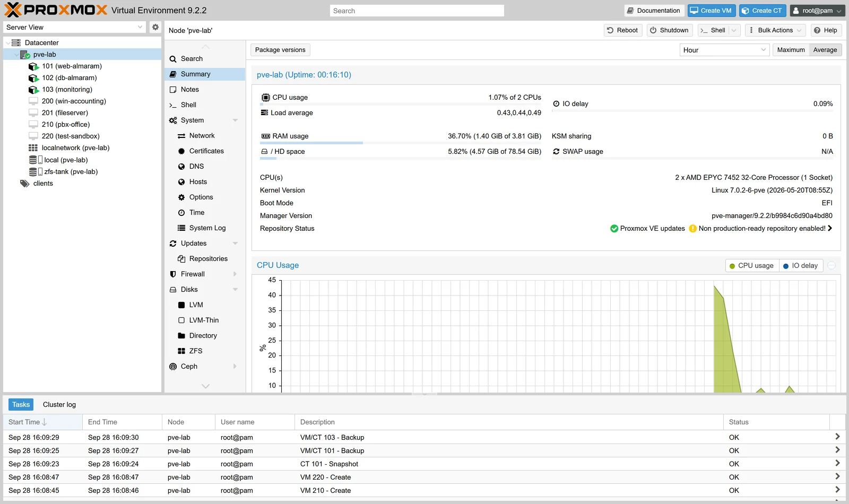Image resolution: width=849 pixels, height=504 pixels.
Task: Click the LVM square icon
Action: 181,305
